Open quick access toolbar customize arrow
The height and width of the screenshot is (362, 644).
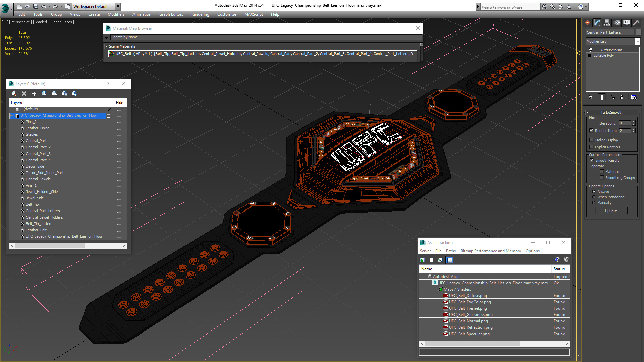[x=118, y=6]
